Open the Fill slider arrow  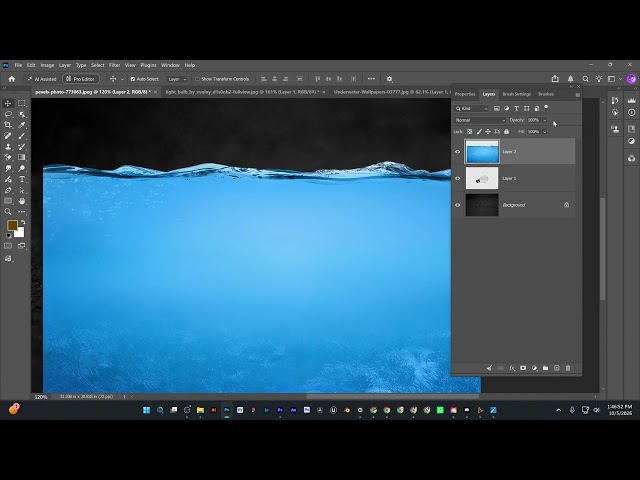[x=544, y=131]
